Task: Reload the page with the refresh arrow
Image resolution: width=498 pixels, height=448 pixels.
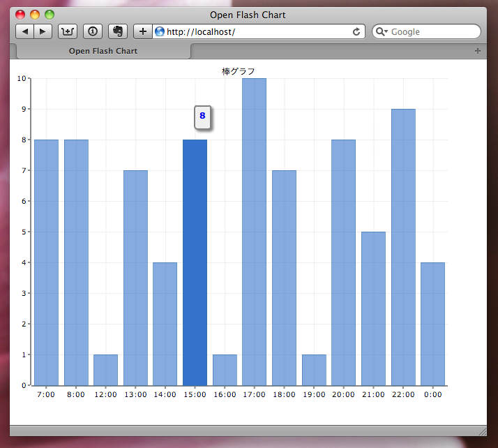Action: pyautogui.click(x=356, y=32)
